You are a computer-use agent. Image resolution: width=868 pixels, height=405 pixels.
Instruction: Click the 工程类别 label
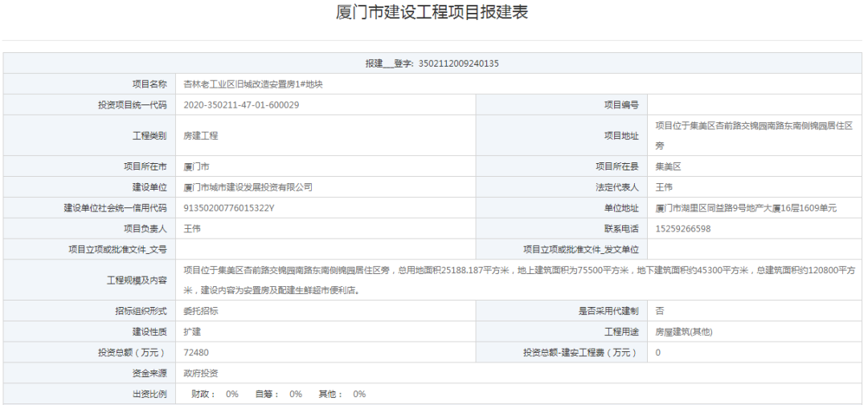[149, 136]
